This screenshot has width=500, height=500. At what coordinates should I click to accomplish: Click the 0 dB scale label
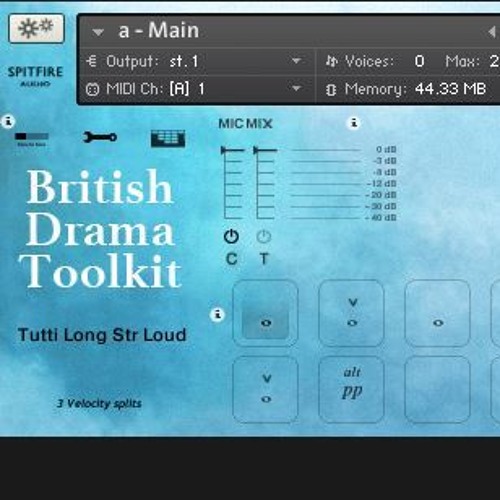pos(386,149)
